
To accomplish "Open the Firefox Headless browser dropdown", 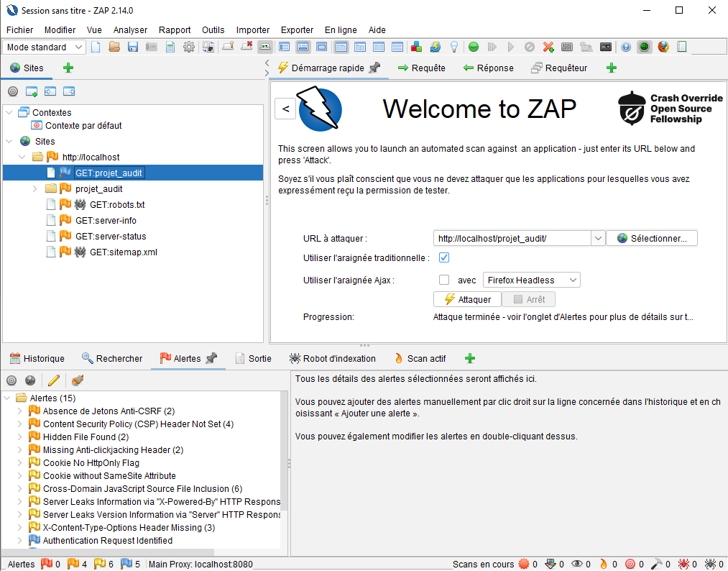I will pos(531,280).
